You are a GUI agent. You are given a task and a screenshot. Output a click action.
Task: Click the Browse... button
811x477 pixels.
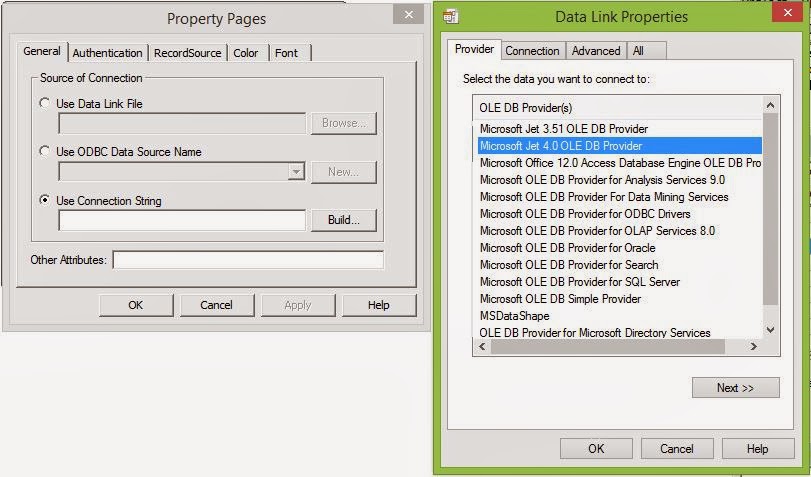[x=343, y=123]
